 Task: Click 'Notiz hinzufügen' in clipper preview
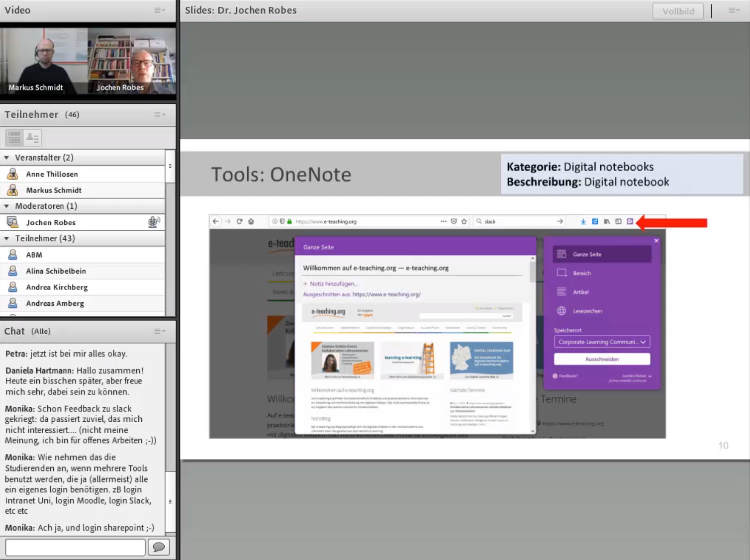[330, 284]
